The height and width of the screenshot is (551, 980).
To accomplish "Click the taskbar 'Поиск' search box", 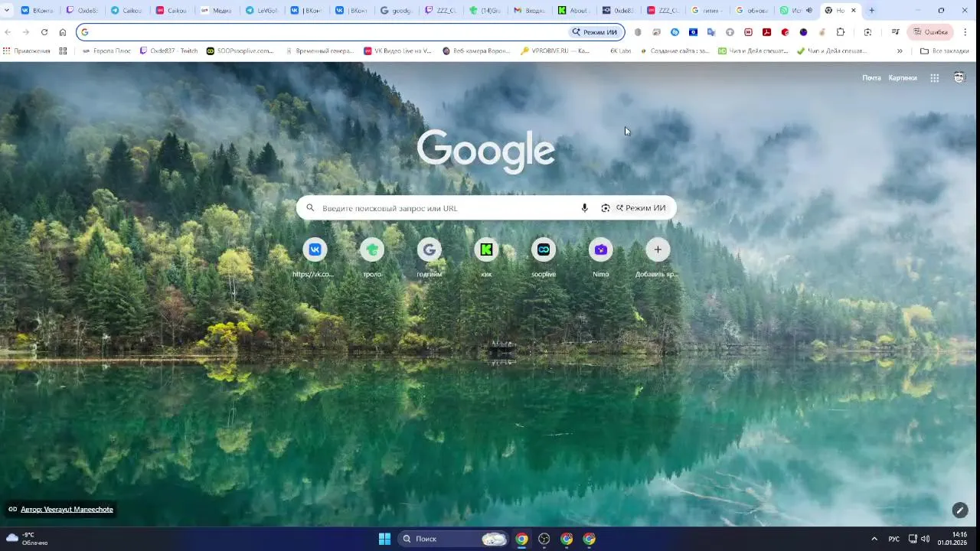I will coord(454,539).
